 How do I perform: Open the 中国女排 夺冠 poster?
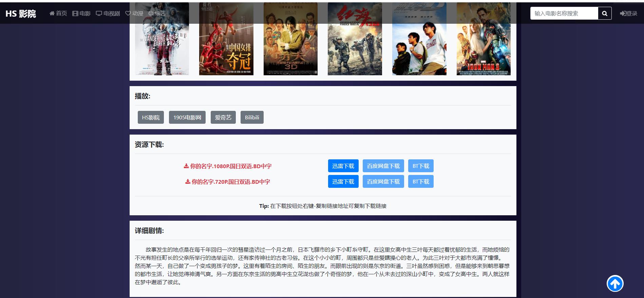coord(226,39)
